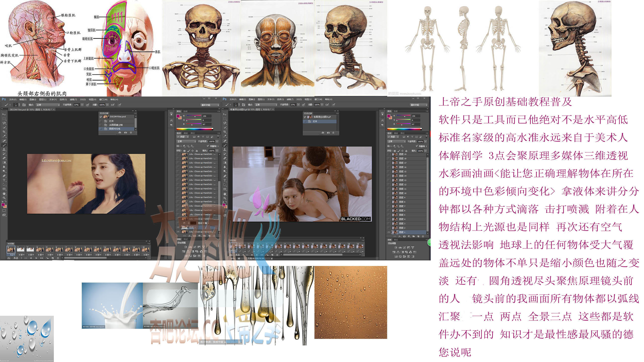Click 从图层建立帧 history step
Image resolution: width=644 pixels, height=362 pixels.
click(116, 125)
